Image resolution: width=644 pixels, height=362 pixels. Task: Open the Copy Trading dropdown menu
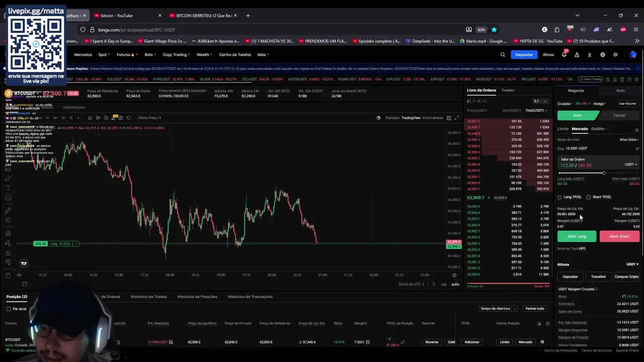[x=176, y=55]
